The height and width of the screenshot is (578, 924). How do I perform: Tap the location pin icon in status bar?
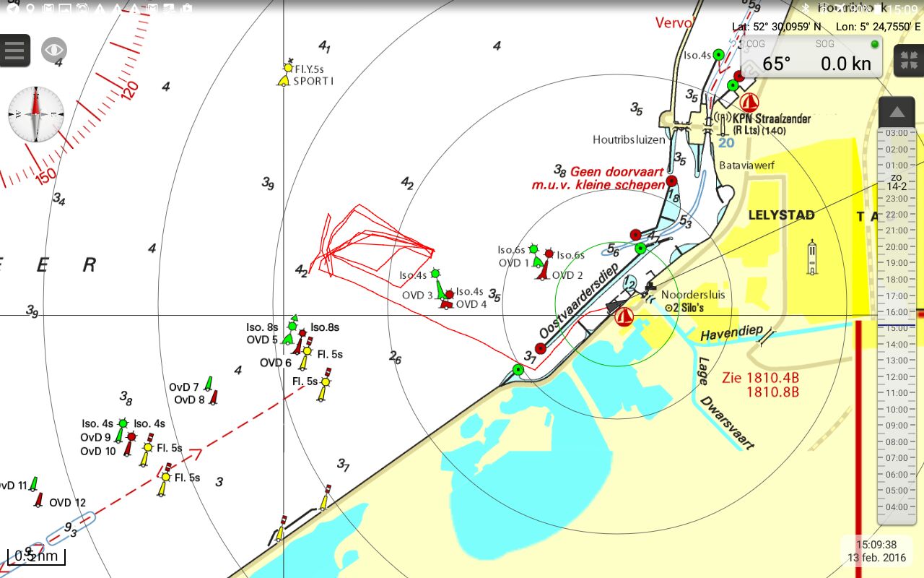(30, 9)
